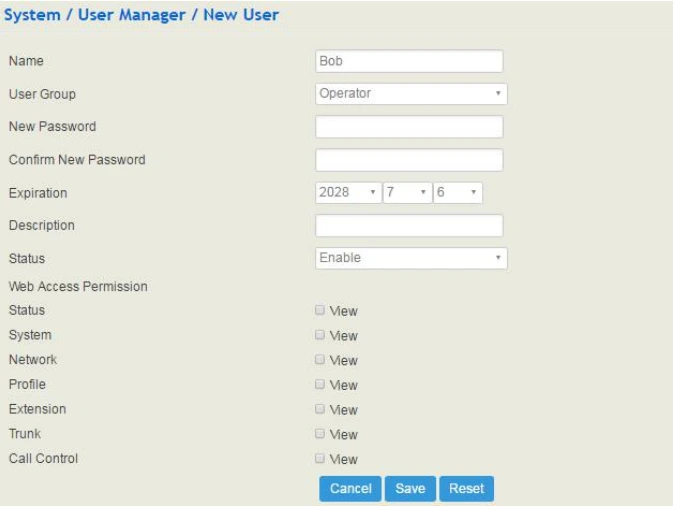Viewport: 673px width, 506px height.
Task: Open the User Group dropdown
Action: 411,94
